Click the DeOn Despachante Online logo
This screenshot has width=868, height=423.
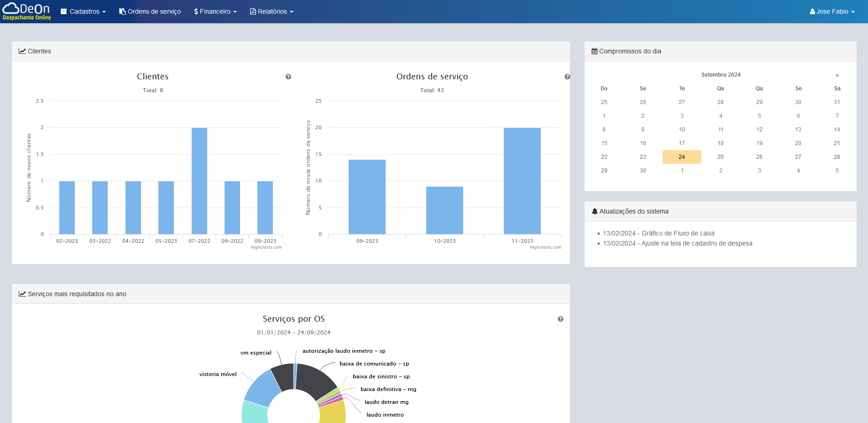[26, 11]
